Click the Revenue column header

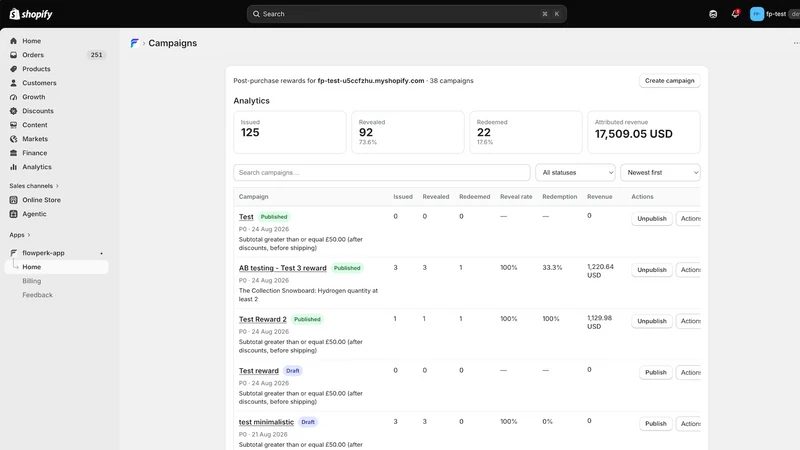click(599, 196)
